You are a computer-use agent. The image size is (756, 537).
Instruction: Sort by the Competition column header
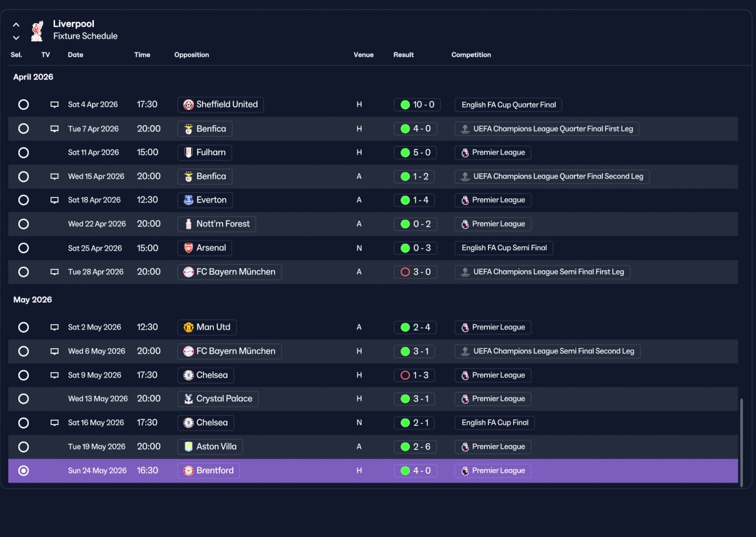pyautogui.click(x=471, y=55)
